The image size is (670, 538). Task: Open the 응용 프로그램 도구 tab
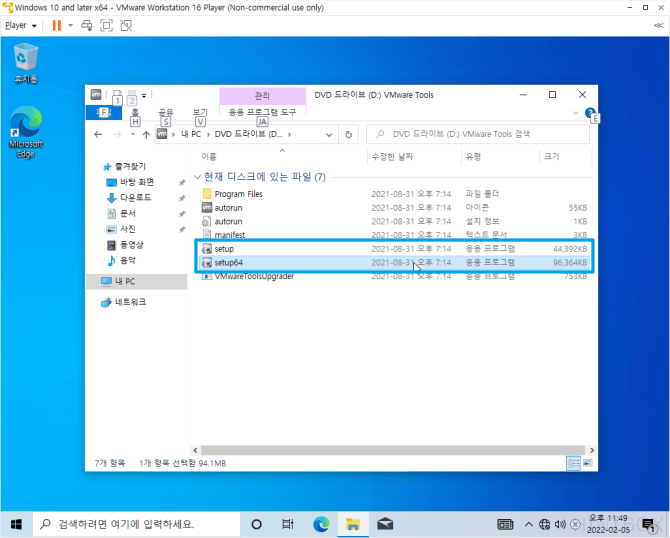coord(262,112)
